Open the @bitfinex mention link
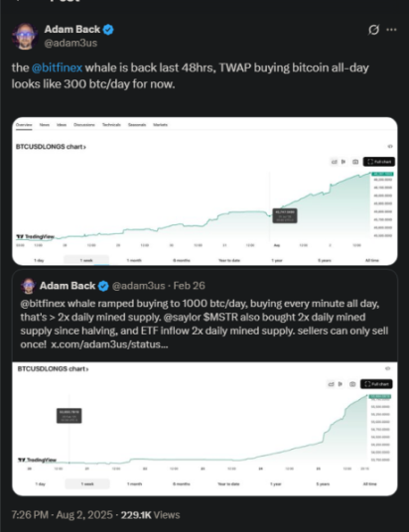The height and width of the screenshot is (532, 409). point(57,67)
